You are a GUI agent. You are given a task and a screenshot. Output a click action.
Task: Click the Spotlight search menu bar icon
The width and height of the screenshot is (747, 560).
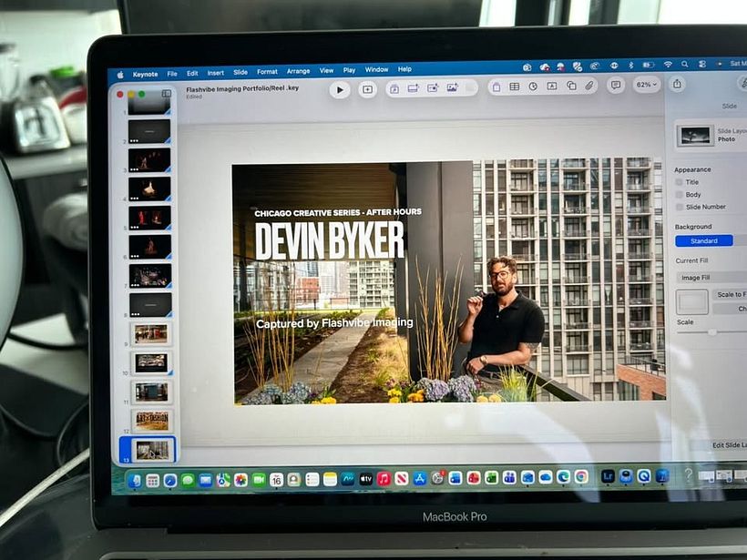pyautogui.click(x=684, y=64)
